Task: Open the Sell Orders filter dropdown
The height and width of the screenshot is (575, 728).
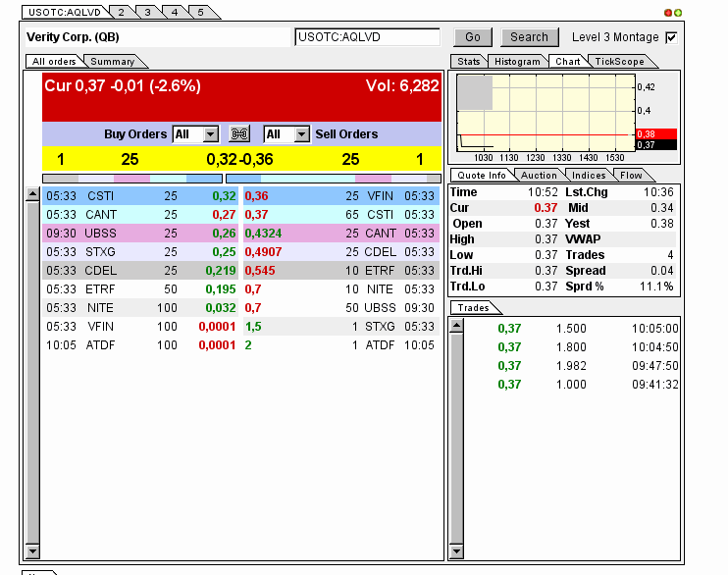Action: [x=301, y=134]
